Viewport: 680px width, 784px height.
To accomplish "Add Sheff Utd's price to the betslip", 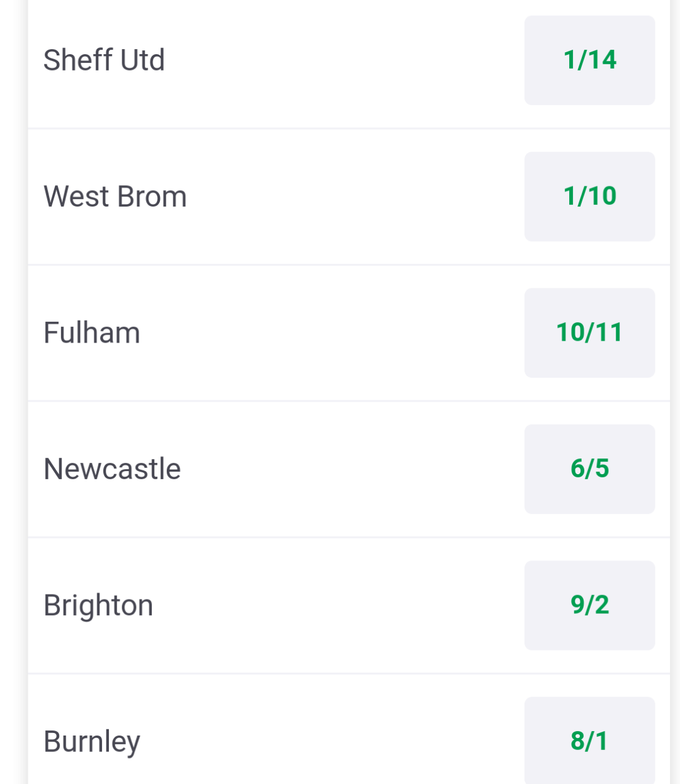I will [589, 60].
